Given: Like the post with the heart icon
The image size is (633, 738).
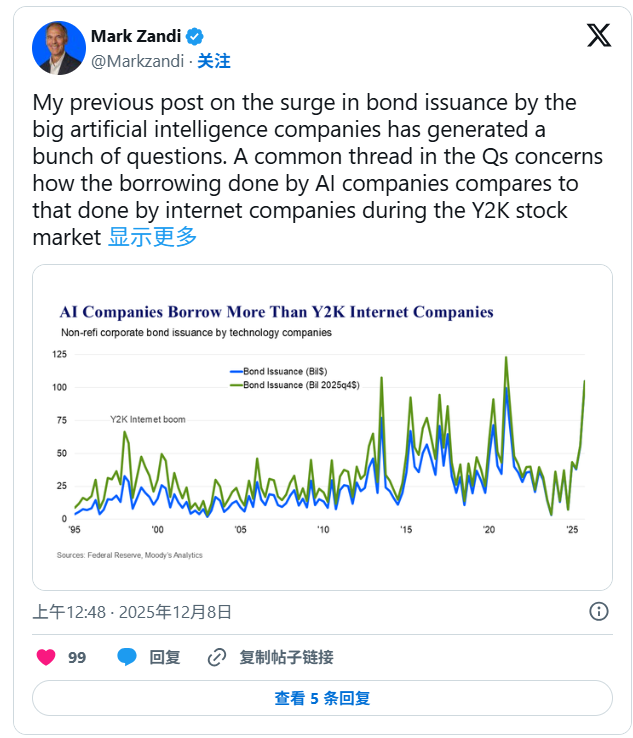Looking at the screenshot, I should point(46,657).
